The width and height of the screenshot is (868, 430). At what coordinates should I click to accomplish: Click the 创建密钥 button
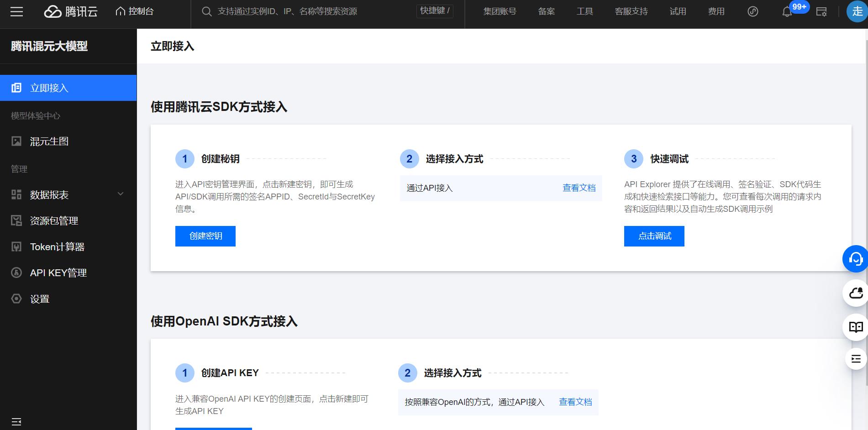[205, 236]
